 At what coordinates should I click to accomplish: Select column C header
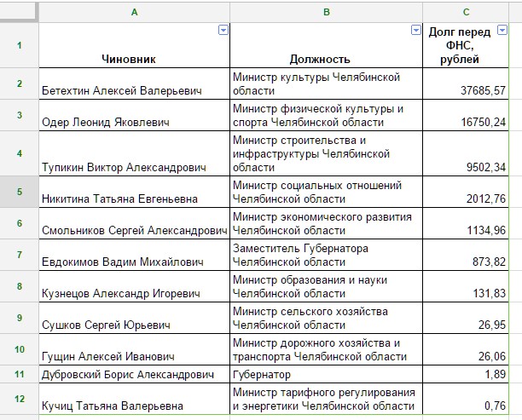pos(465,12)
